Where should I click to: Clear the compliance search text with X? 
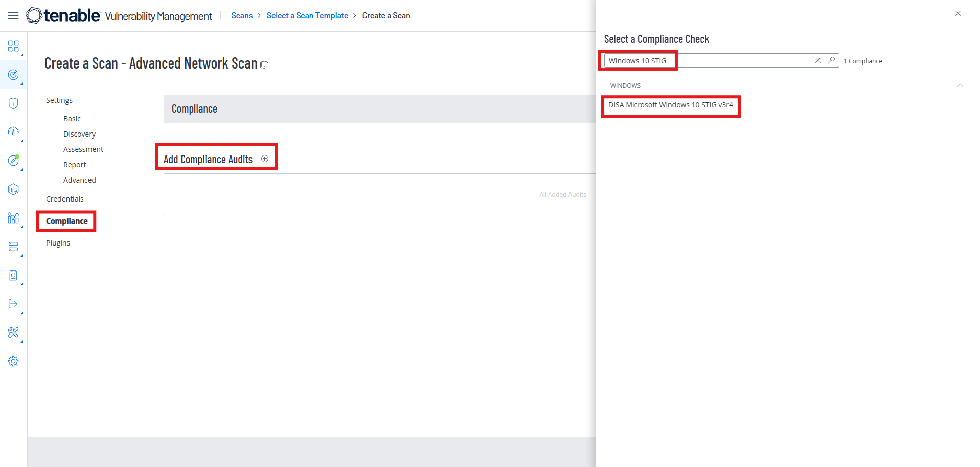point(817,60)
